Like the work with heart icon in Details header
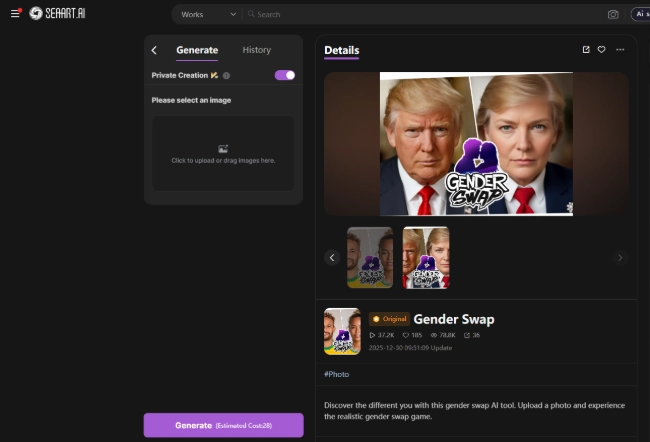 (x=601, y=50)
